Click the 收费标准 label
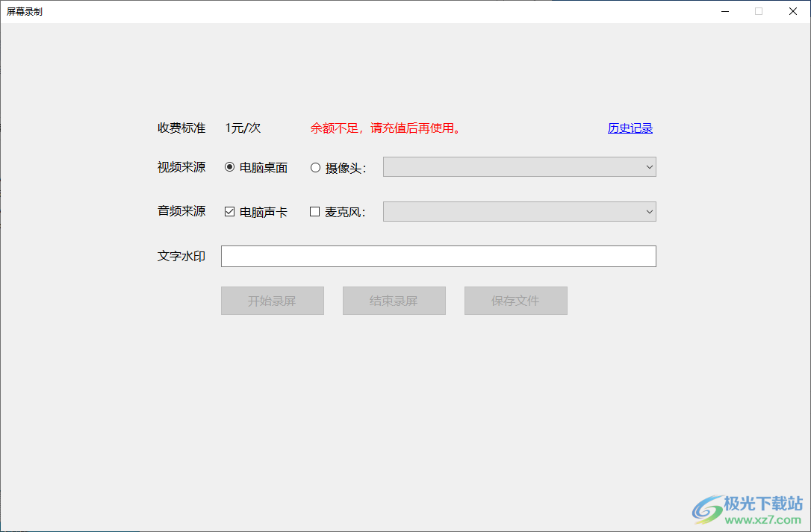 pyautogui.click(x=181, y=128)
